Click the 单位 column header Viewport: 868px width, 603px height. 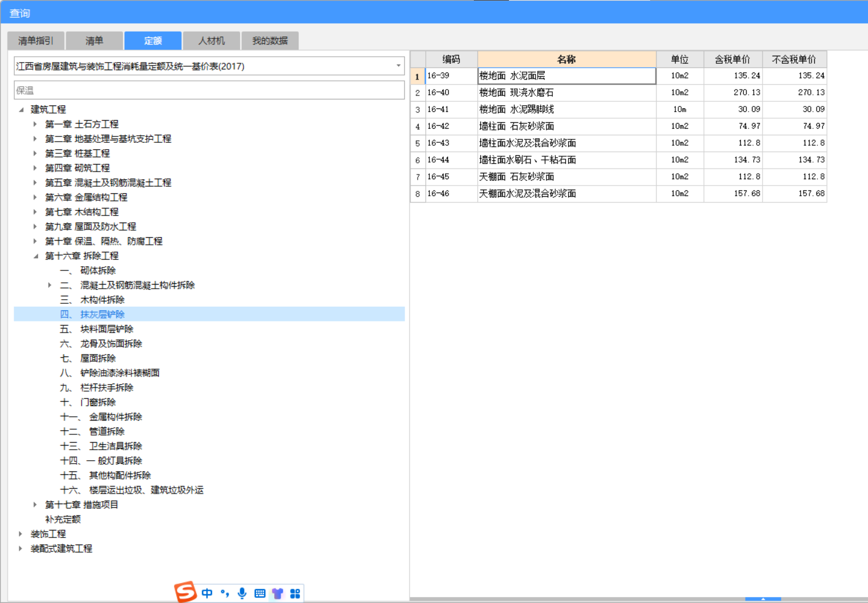(x=679, y=59)
